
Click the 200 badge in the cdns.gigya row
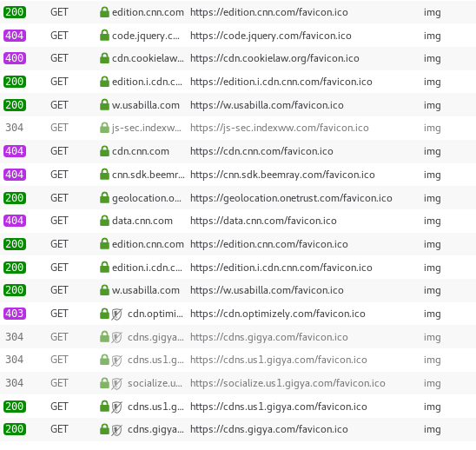15,429
